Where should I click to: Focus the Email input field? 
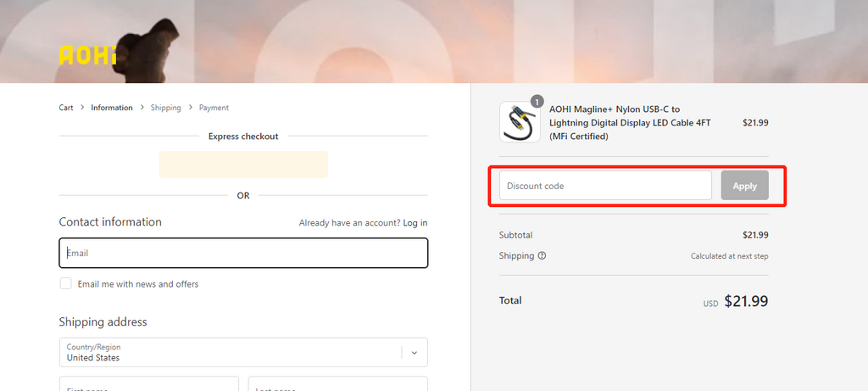pos(243,253)
